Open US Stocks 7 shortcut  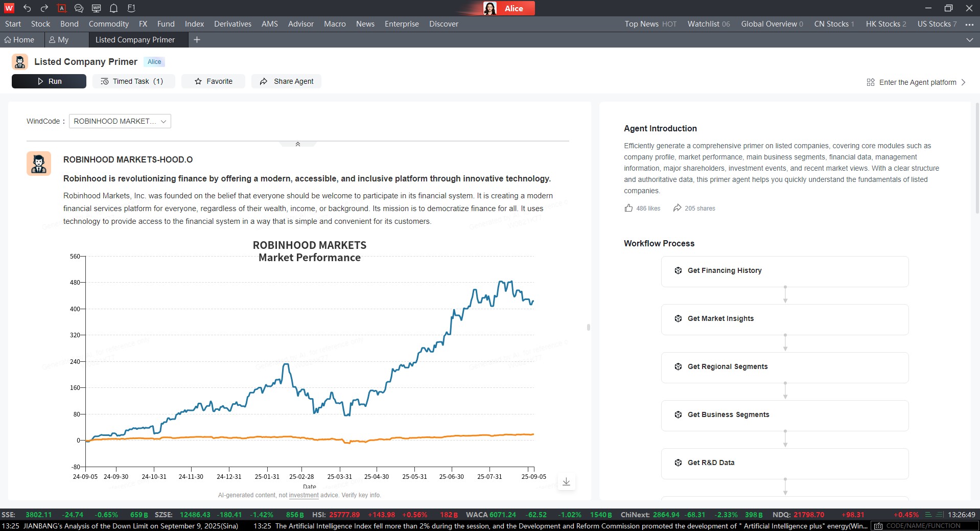click(937, 24)
